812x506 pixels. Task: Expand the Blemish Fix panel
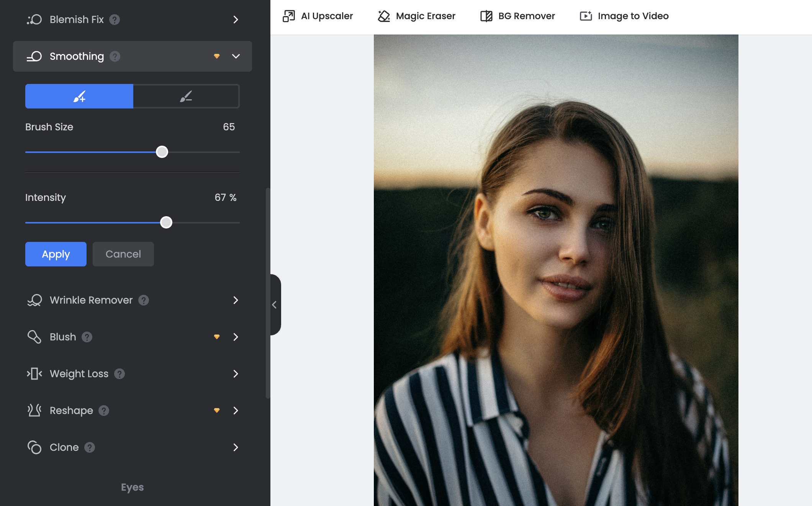pyautogui.click(x=236, y=20)
